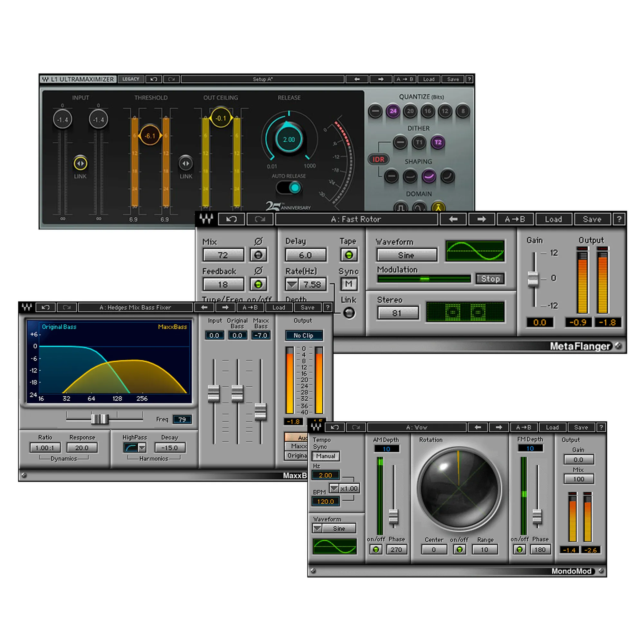Select T1 dither type in L1
Viewport: 644px width, 644px height.
[x=419, y=143]
